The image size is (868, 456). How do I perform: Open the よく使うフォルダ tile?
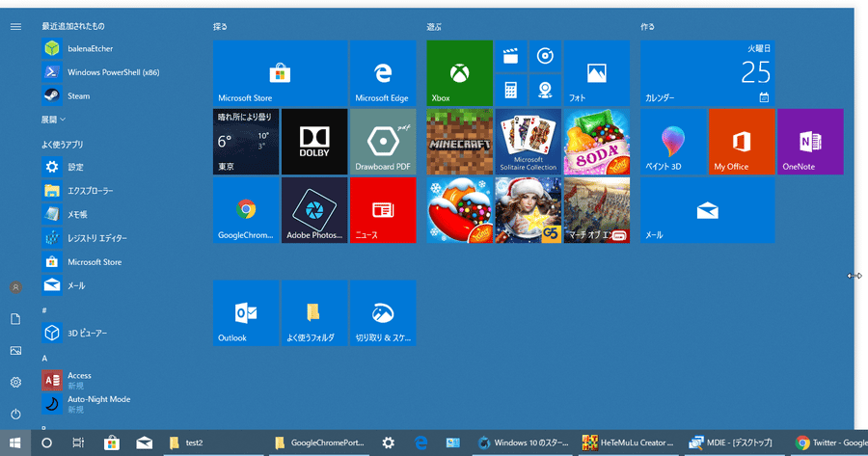(314, 313)
